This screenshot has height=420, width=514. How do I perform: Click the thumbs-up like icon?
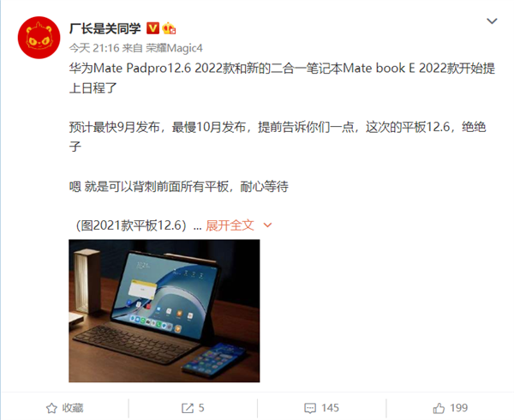(x=439, y=408)
